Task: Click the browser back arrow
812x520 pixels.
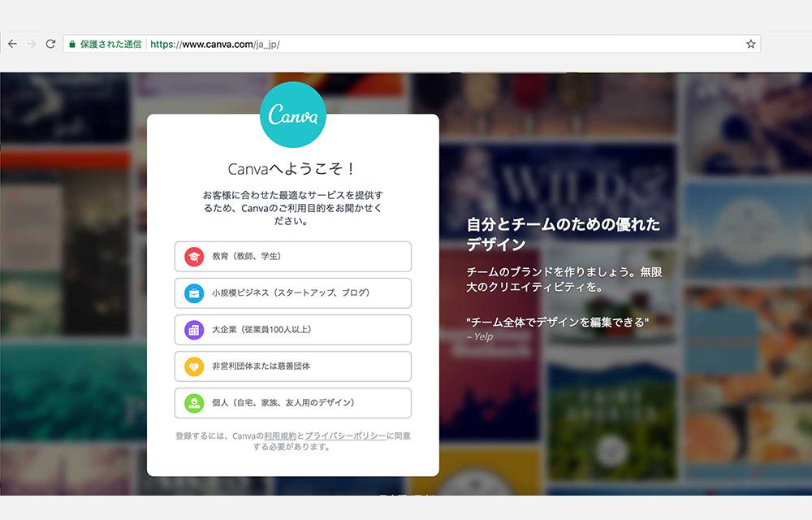Action: (12, 44)
